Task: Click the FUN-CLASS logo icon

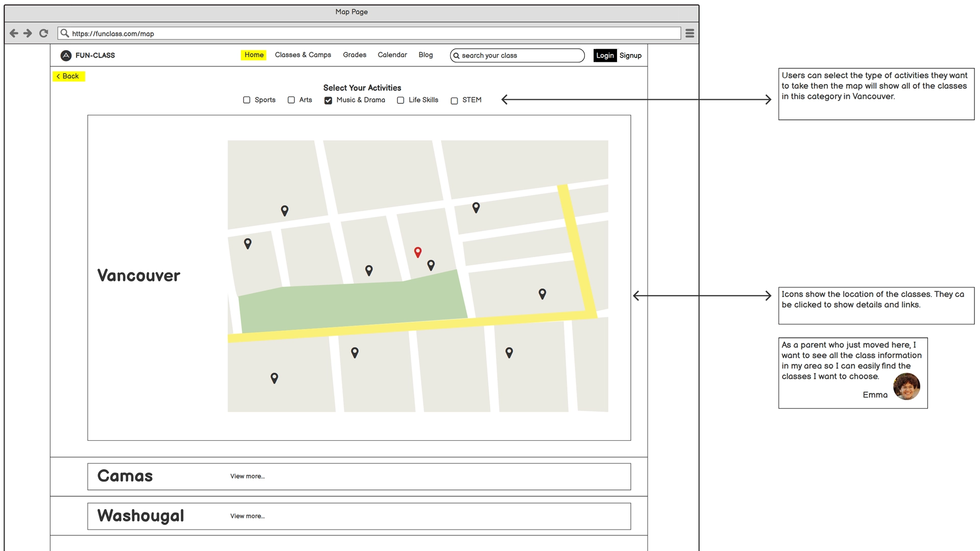Action: point(66,55)
